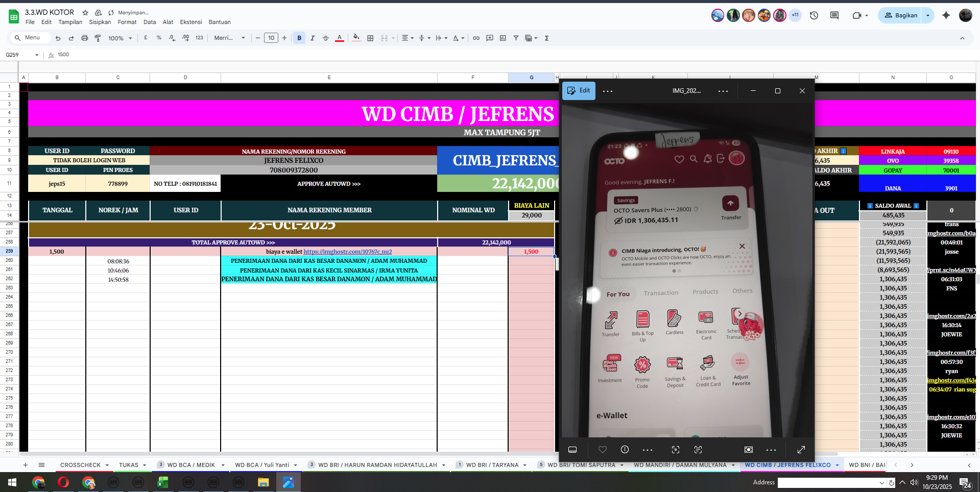Open Bagikan share options arrow
The height and width of the screenshot is (492, 980).
pos(927,15)
